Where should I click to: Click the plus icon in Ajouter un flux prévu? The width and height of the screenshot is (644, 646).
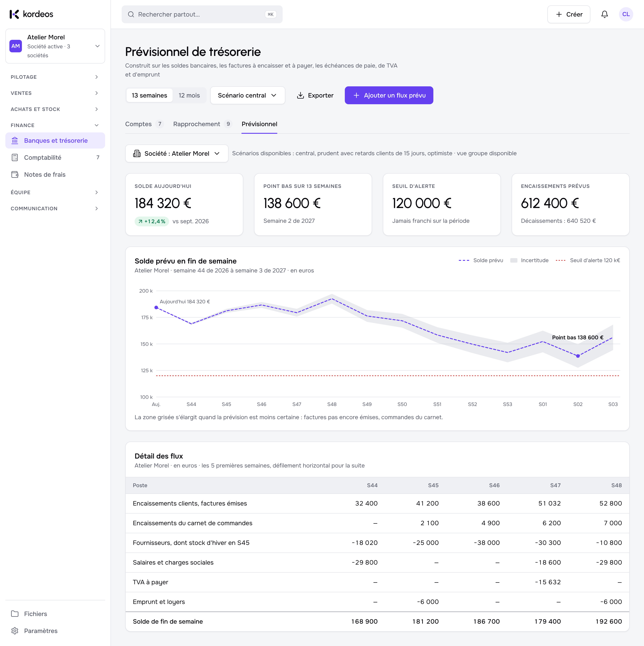[356, 95]
